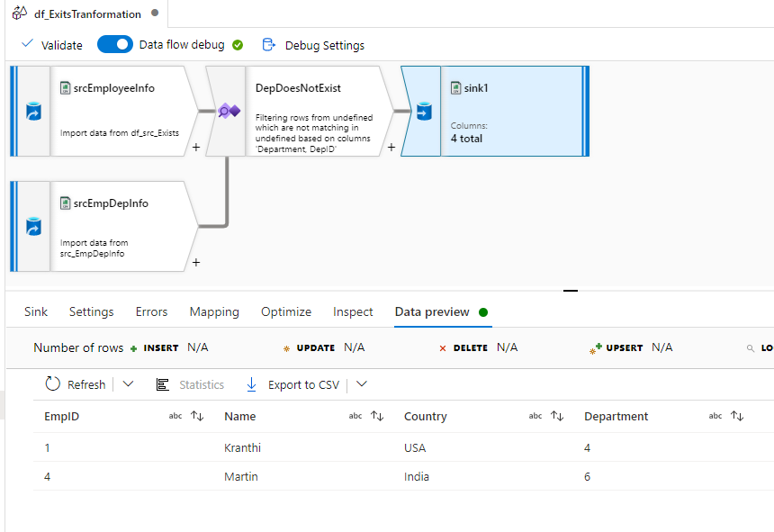Sort the EmpID column

click(x=197, y=416)
